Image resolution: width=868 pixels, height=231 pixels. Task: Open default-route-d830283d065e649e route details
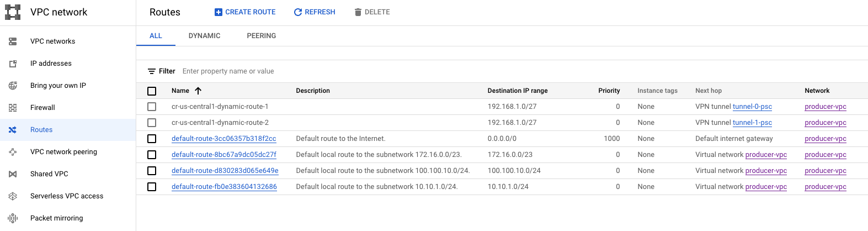pos(225,171)
